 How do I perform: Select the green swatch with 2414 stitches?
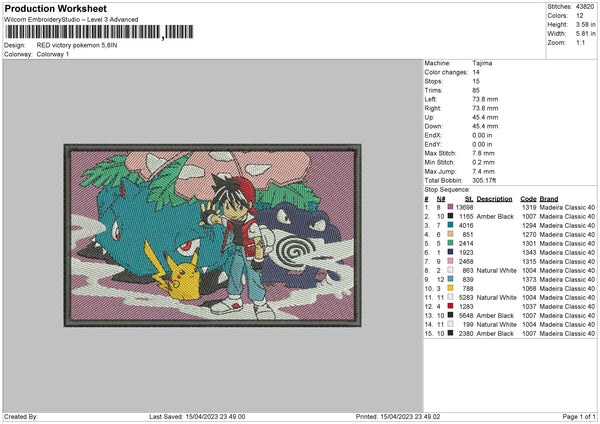pyautogui.click(x=450, y=243)
